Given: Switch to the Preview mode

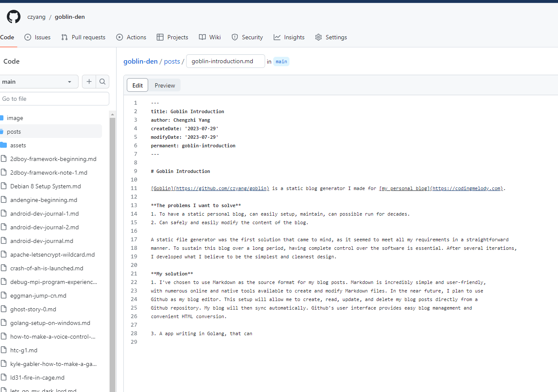Looking at the screenshot, I should pos(165,85).
